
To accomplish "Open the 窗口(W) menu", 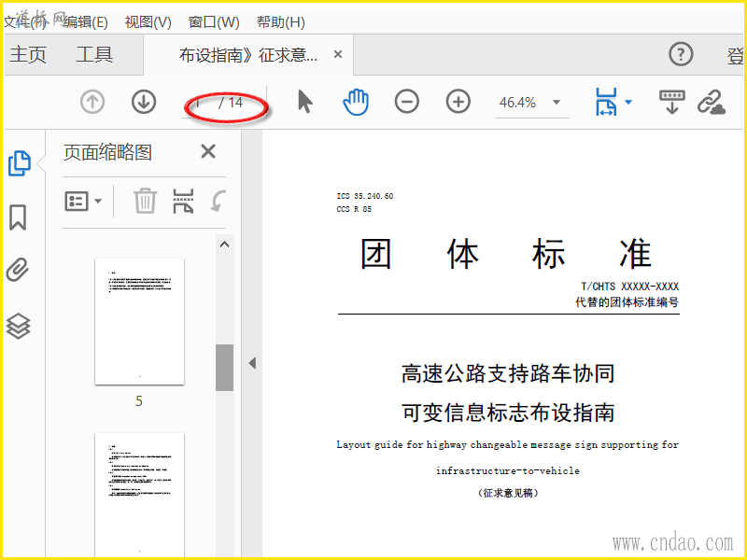I will (x=214, y=21).
